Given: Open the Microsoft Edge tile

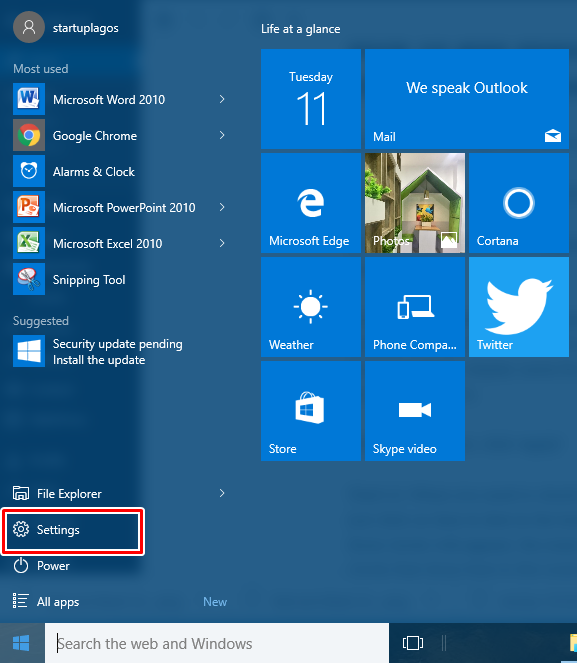Looking at the screenshot, I should pos(311,203).
